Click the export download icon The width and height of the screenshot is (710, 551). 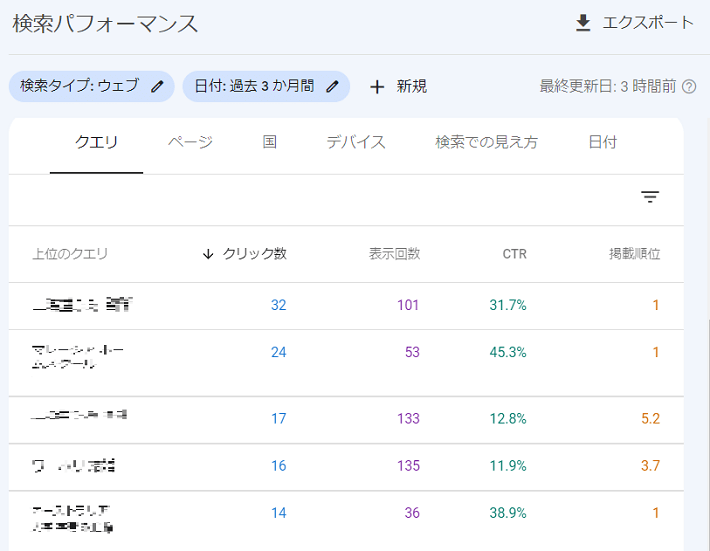pos(583,23)
